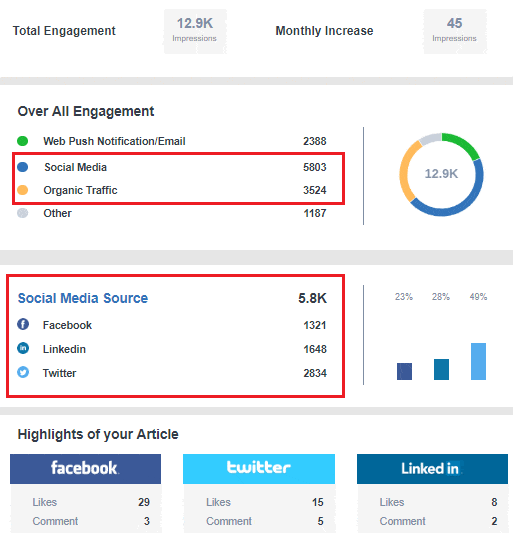Click the 28% bar label

pyautogui.click(x=441, y=297)
